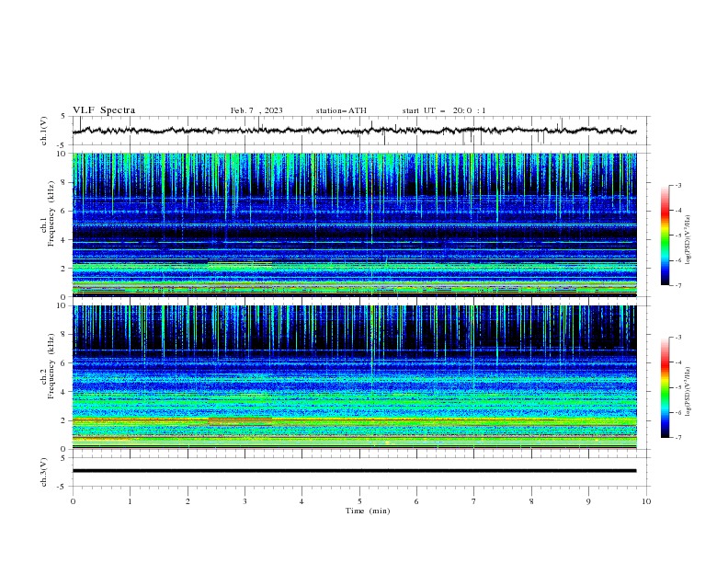Click the "-7" label on upper colorbar

[677, 285]
